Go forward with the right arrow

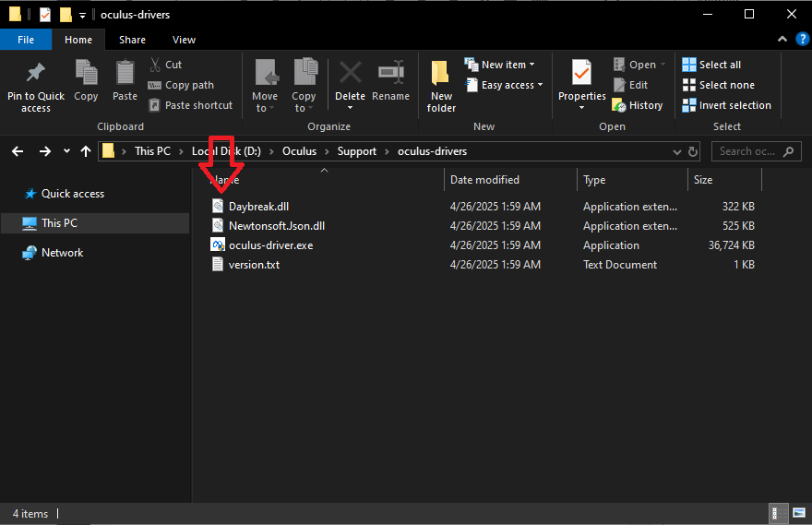pos(45,151)
